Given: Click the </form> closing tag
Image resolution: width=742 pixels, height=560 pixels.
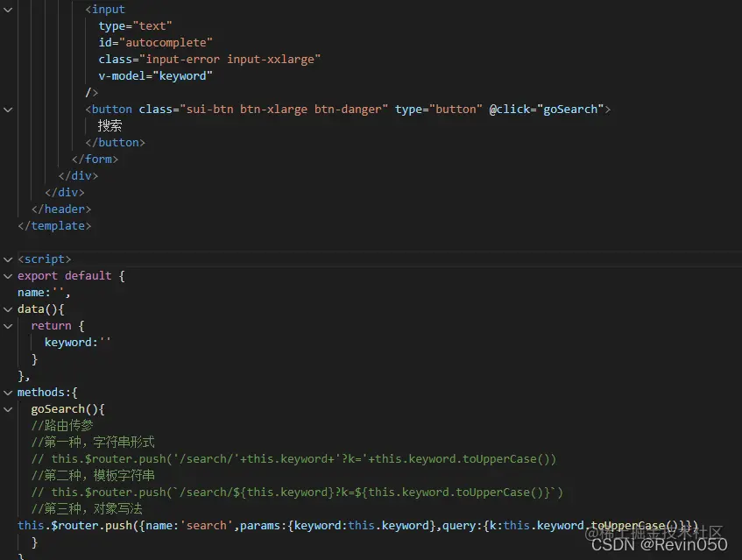Looking at the screenshot, I should [95, 159].
